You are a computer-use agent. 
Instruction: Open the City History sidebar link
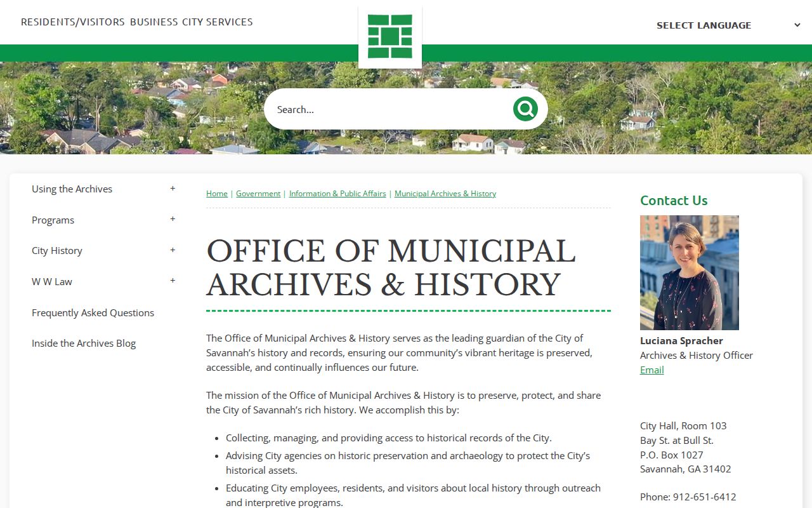coord(57,250)
